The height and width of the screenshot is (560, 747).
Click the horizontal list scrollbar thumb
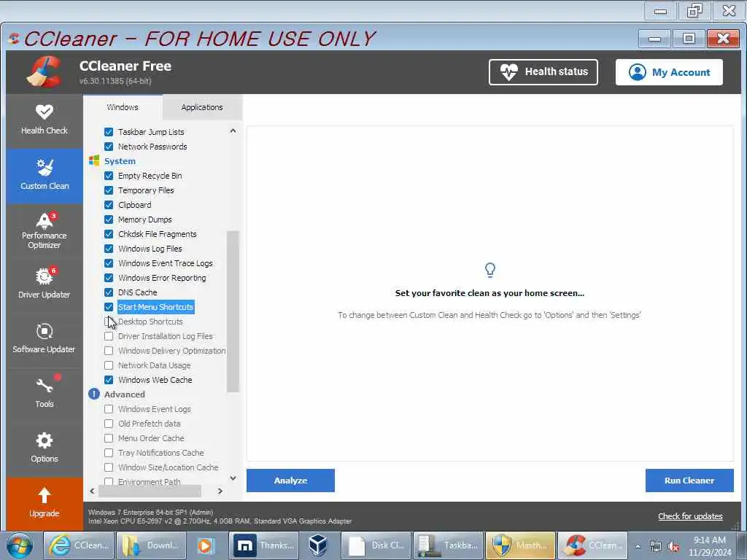[150, 491]
